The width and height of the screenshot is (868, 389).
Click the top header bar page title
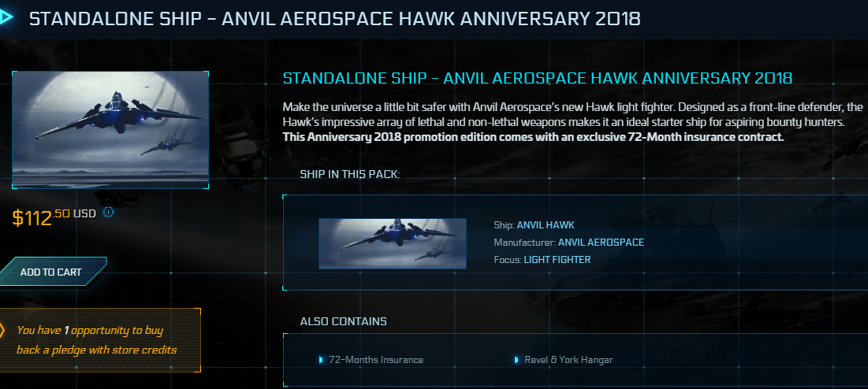tap(334, 18)
